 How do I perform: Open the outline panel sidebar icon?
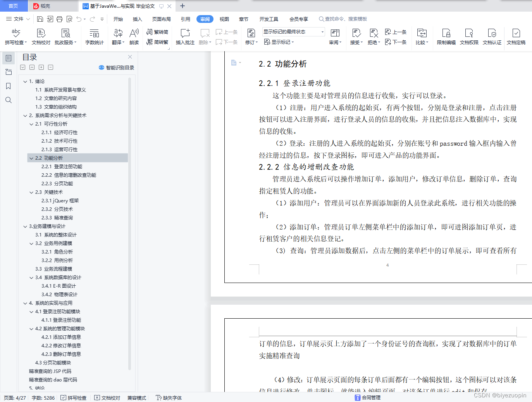pyautogui.click(x=9, y=58)
